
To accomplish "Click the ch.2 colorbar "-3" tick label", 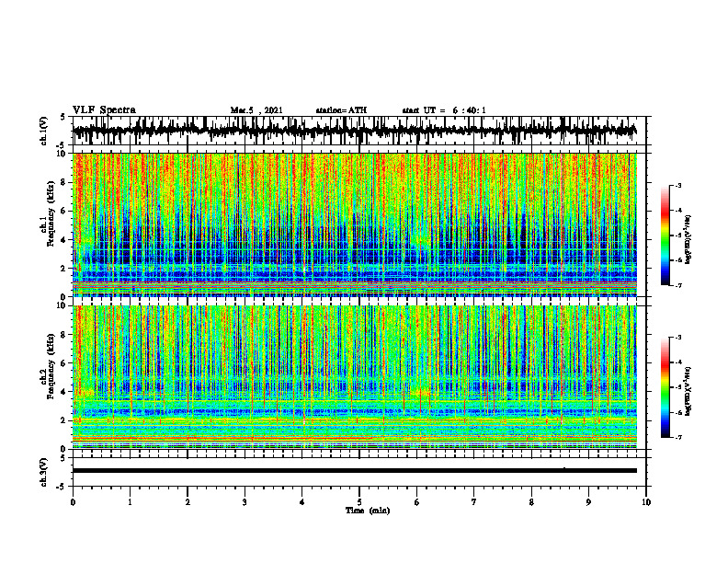I will (x=678, y=338).
